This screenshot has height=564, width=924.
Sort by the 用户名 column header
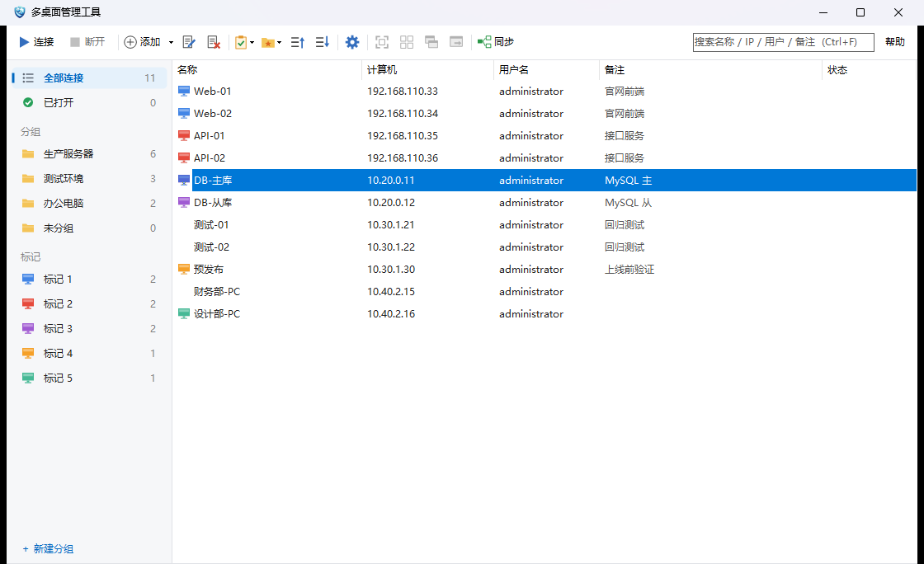pyautogui.click(x=546, y=69)
